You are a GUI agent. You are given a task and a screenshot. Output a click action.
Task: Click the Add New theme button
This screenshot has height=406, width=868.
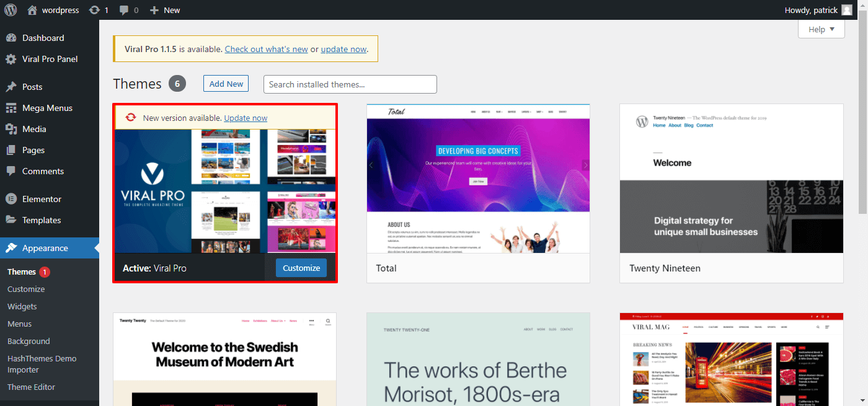(226, 84)
